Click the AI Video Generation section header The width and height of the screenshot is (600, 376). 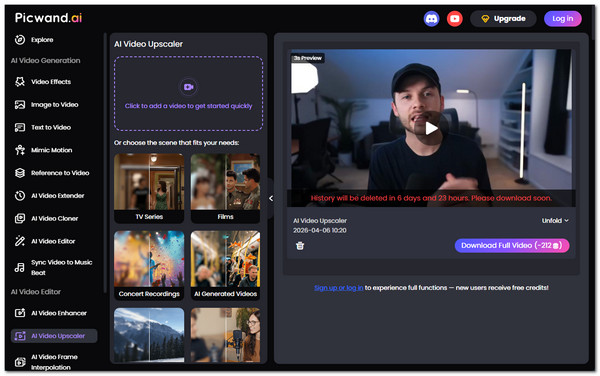click(46, 60)
